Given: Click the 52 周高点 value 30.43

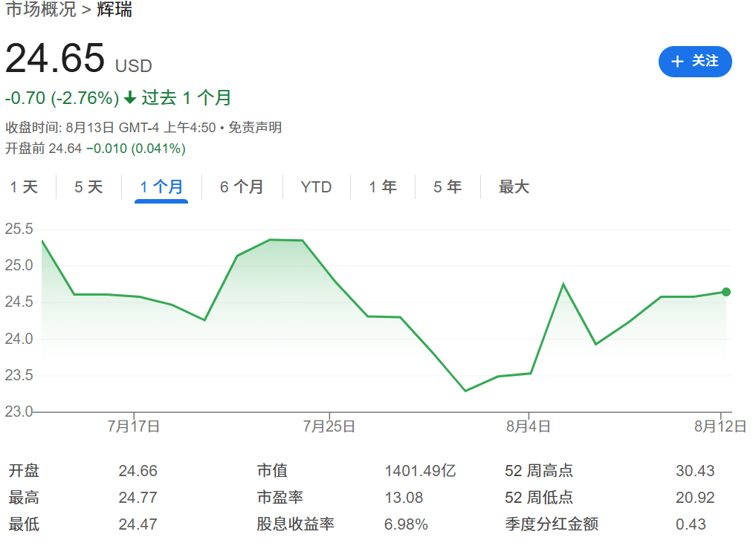Looking at the screenshot, I should [x=695, y=471].
